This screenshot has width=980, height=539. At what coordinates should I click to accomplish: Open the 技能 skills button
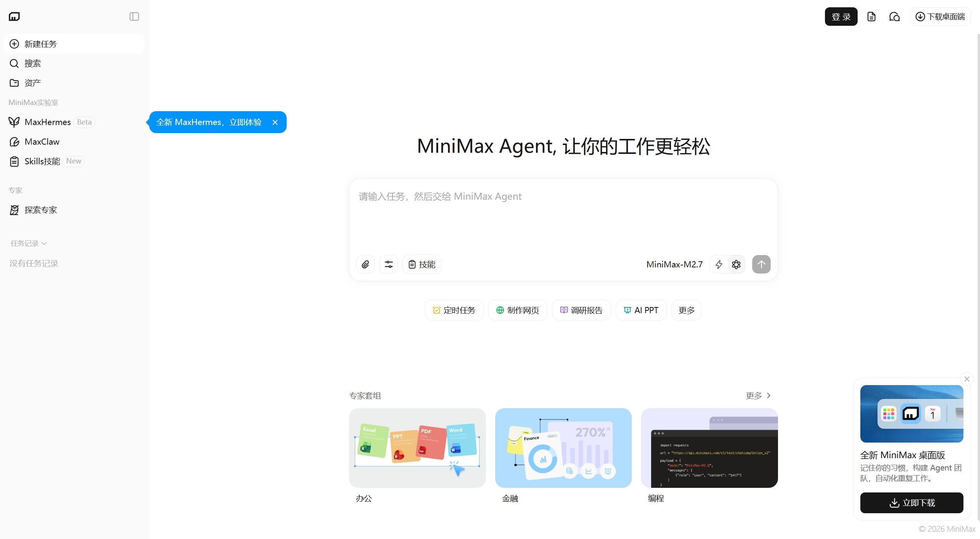(x=422, y=264)
